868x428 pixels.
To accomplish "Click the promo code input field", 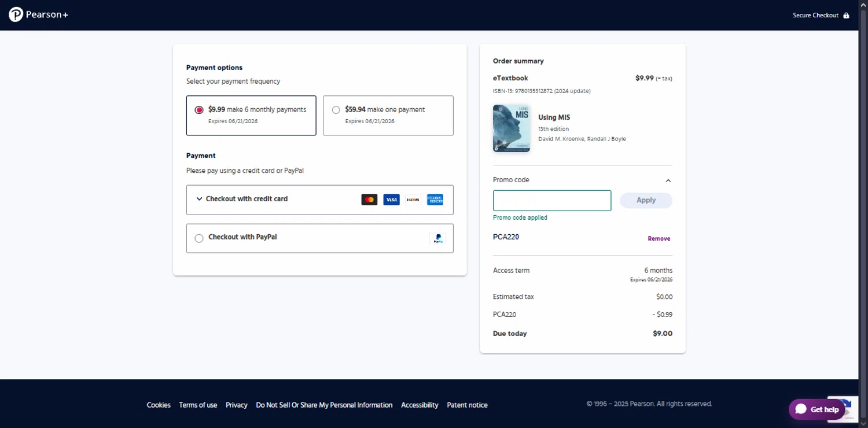I will click(x=552, y=201).
